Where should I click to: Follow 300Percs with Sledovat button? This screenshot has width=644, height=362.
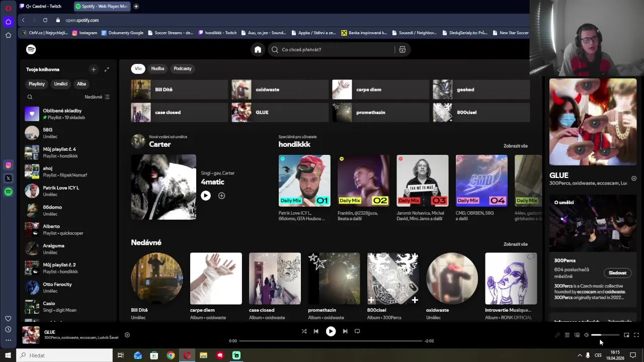pyautogui.click(x=617, y=273)
